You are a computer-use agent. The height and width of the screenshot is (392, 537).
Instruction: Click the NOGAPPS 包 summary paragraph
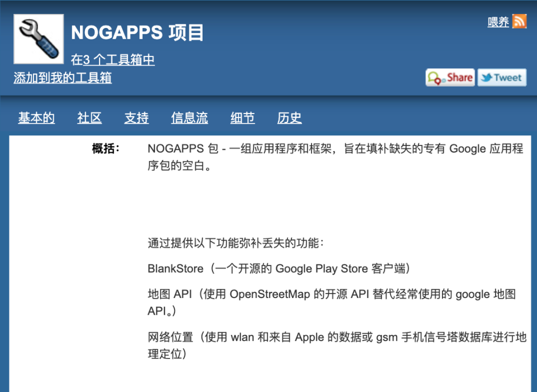pyautogui.click(x=336, y=157)
